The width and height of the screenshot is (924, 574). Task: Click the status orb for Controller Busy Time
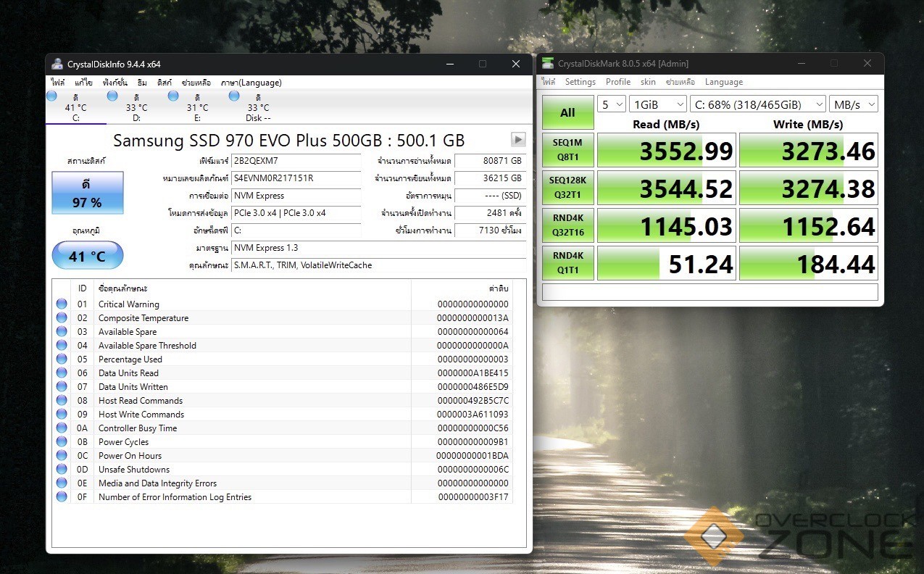tap(62, 428)
